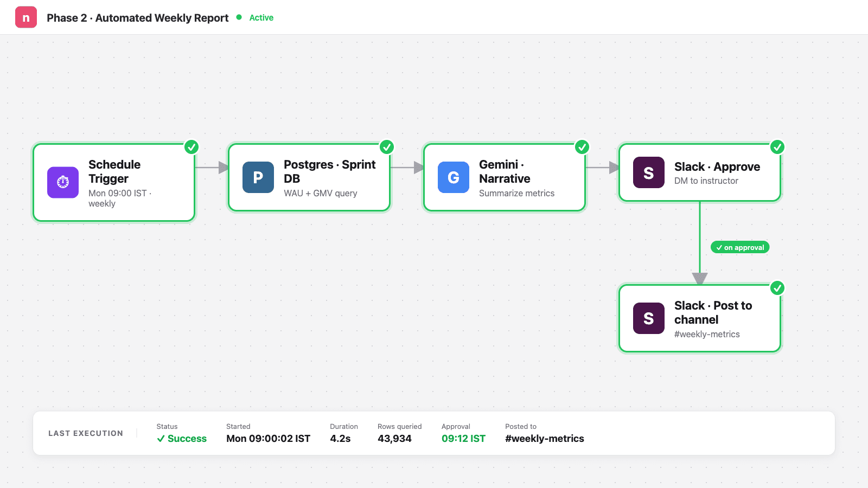The image size is (868, 488).
Task: Click the WAU + GMV query subtitle
Action: [320, 193]
